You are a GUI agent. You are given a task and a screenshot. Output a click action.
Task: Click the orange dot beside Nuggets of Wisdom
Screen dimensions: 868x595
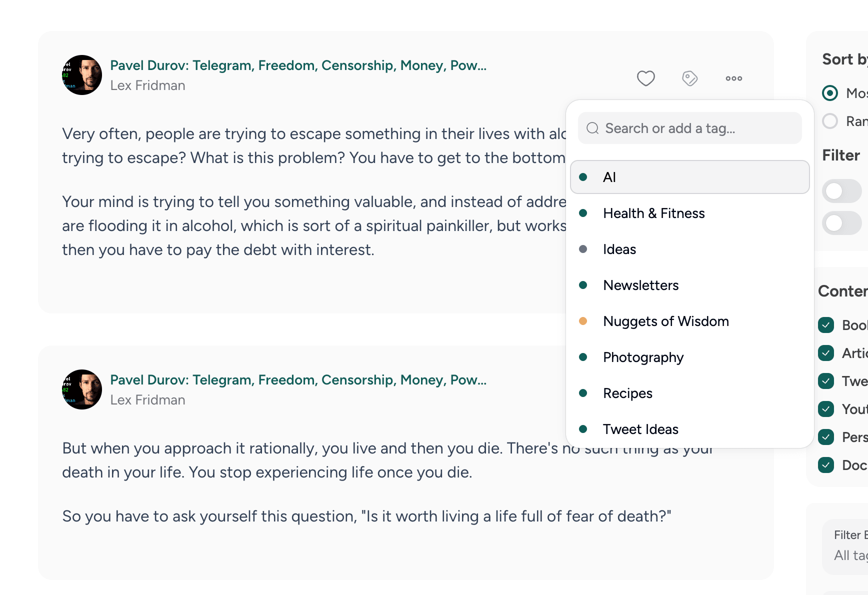pos(583,321)
